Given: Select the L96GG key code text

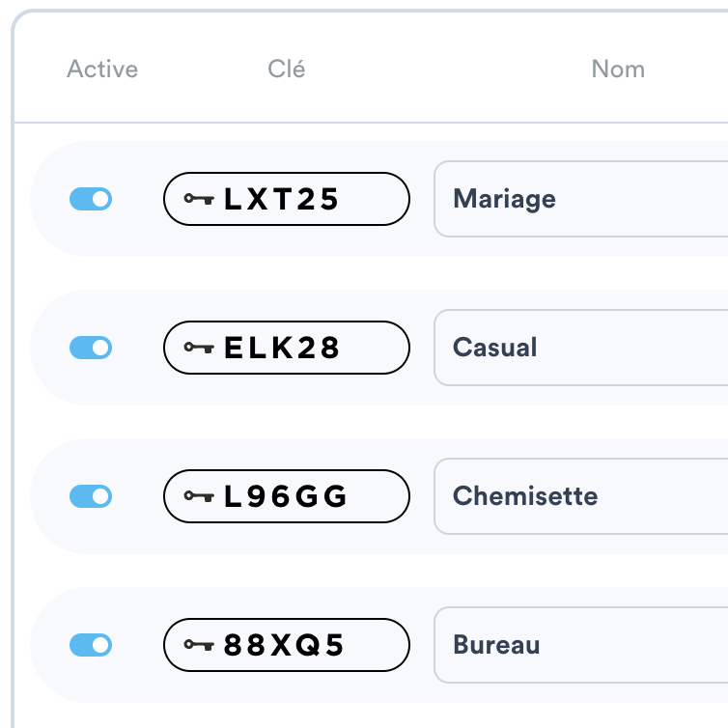Looking at the screenshot, I should [286, 496].
